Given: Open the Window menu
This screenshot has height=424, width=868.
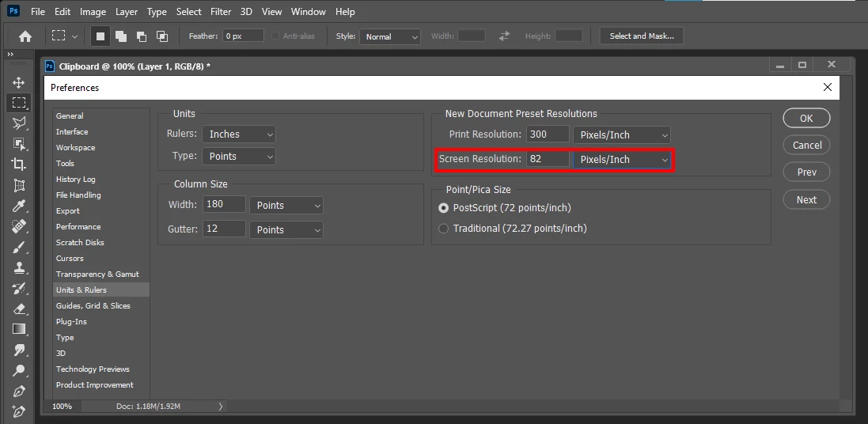Looking at the screenshot, I should [x=309, y=11].
